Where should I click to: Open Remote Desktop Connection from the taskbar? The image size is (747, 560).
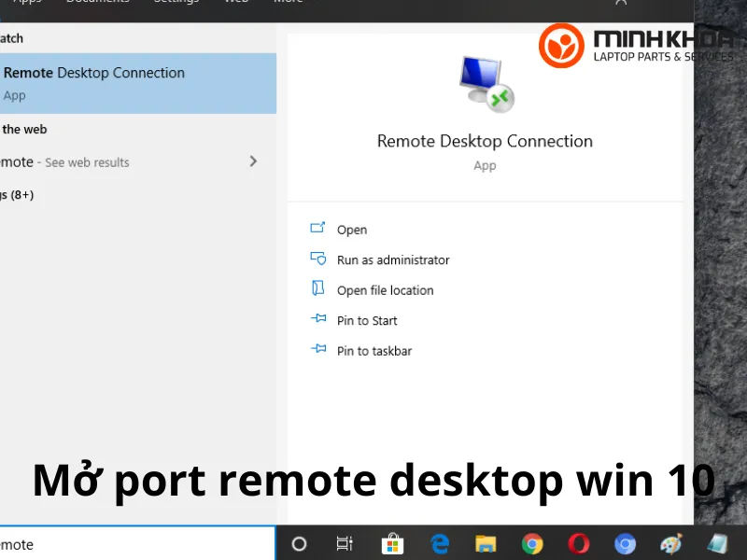(717, 544)
